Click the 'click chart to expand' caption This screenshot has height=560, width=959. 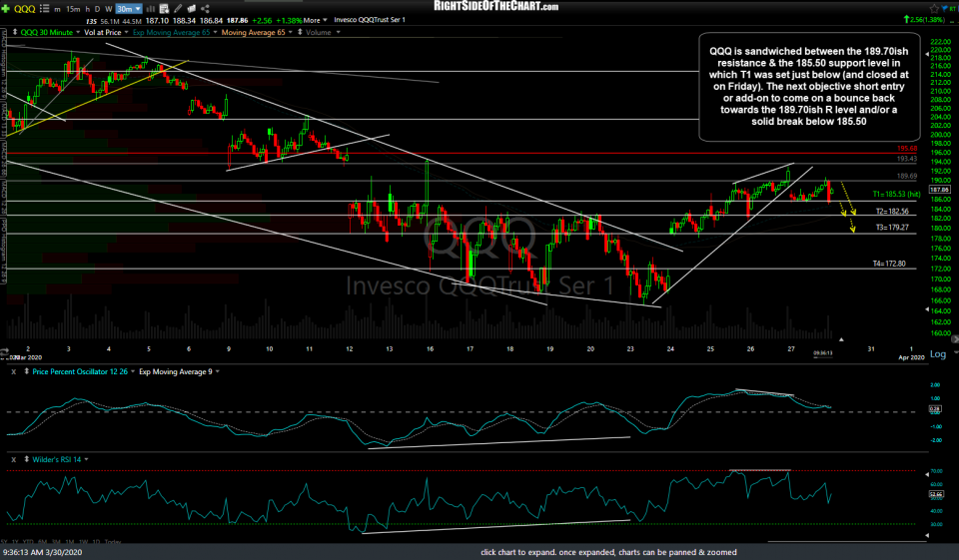coord(608,552)
